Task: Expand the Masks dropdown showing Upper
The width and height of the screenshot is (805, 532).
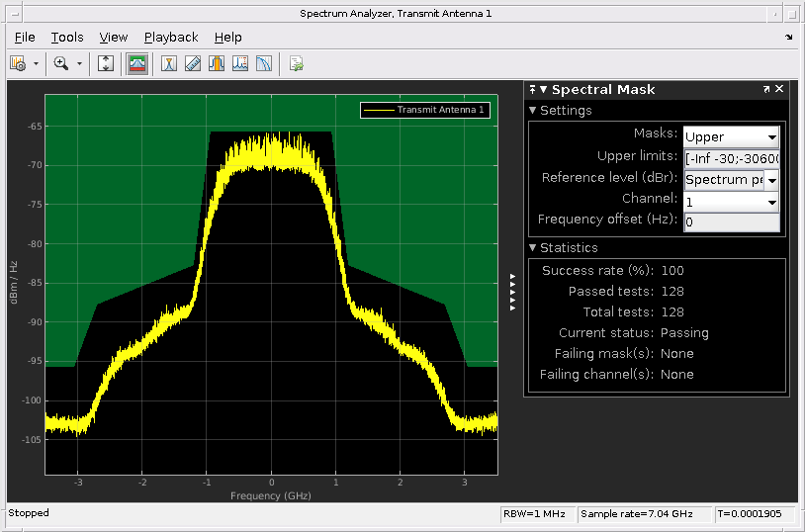Action: pos(731,137)
